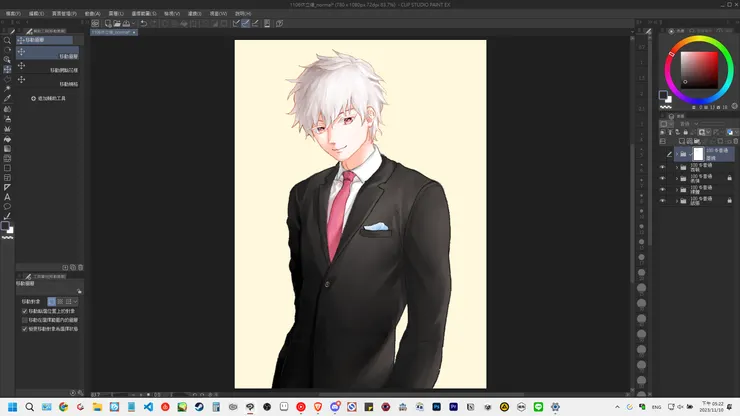Click the Redo arrow icon
740x416 pixels.
click(153, 23)
